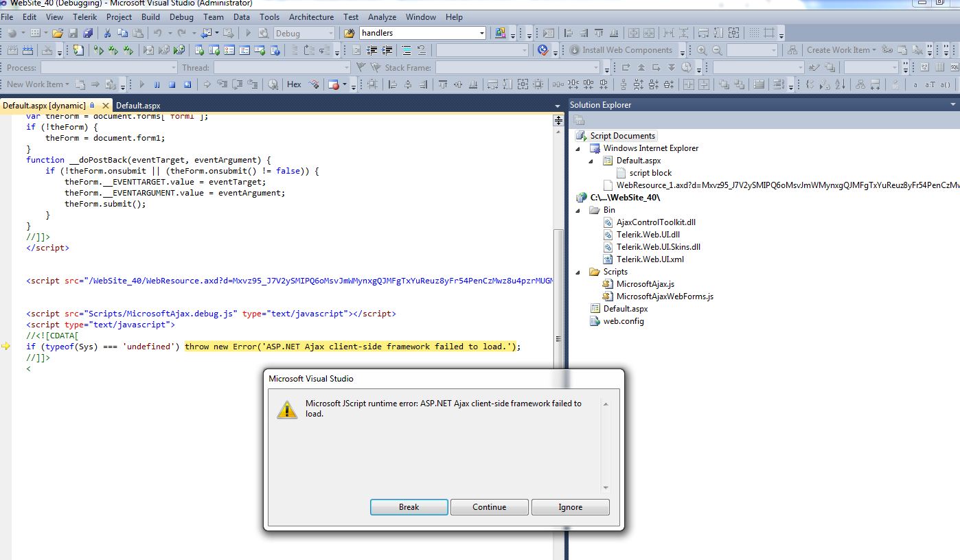Collapse the Windows Internet Explorer node
Viewport: 960px width, 560px height.
coord(578,148)
